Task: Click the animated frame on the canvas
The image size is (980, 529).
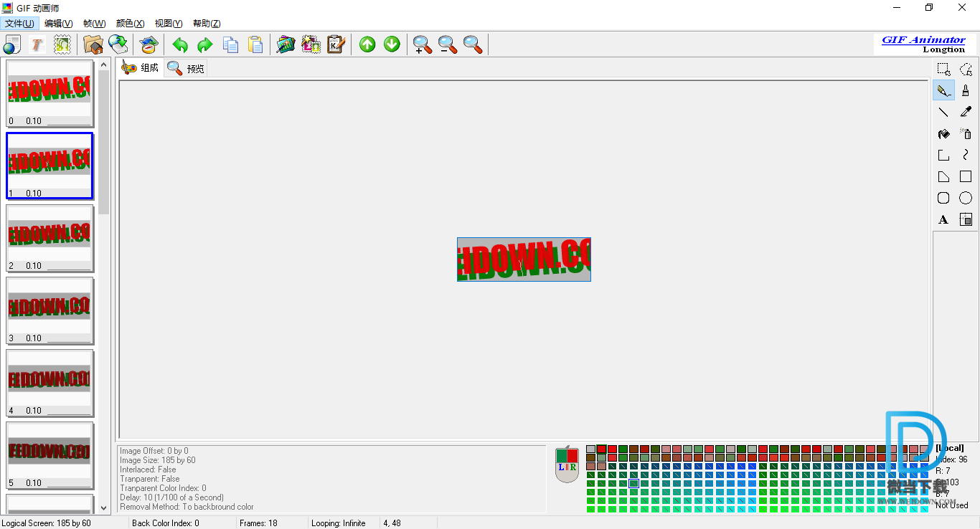Action: 524,259
